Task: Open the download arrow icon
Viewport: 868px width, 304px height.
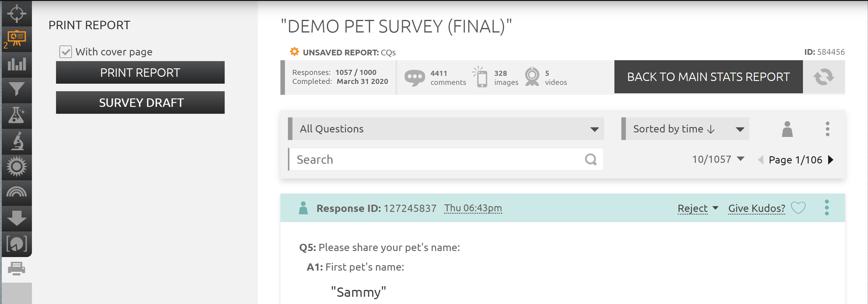Action: pos(17,218)
